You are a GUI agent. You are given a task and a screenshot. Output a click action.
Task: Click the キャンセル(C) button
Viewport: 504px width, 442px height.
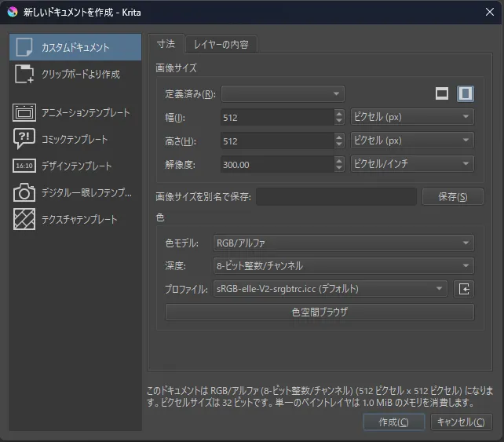(461, 422)
